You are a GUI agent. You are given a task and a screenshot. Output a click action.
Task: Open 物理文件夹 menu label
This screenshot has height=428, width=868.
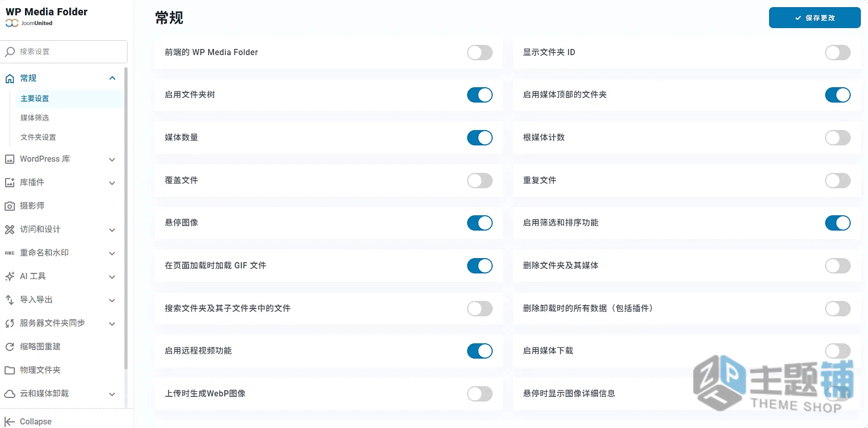40,370
